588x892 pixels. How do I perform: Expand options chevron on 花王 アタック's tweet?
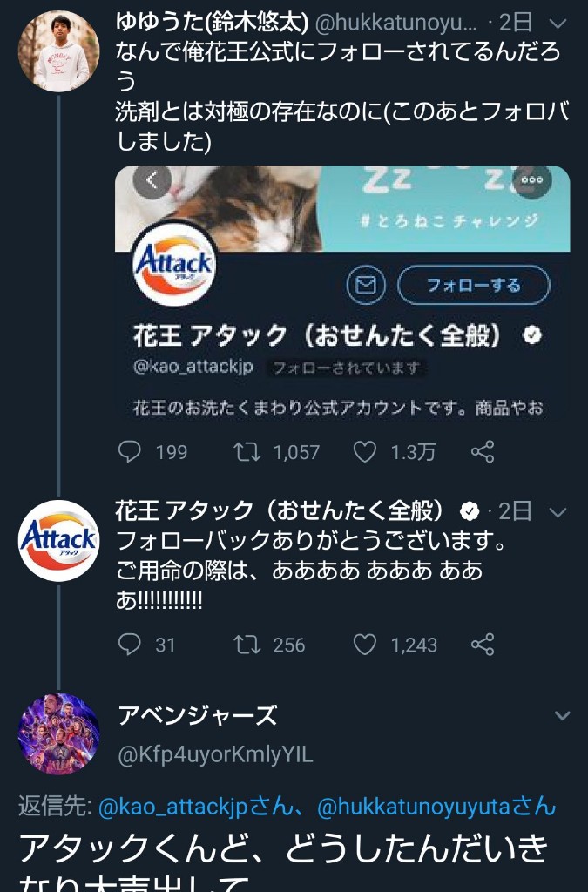click(558, 512)
